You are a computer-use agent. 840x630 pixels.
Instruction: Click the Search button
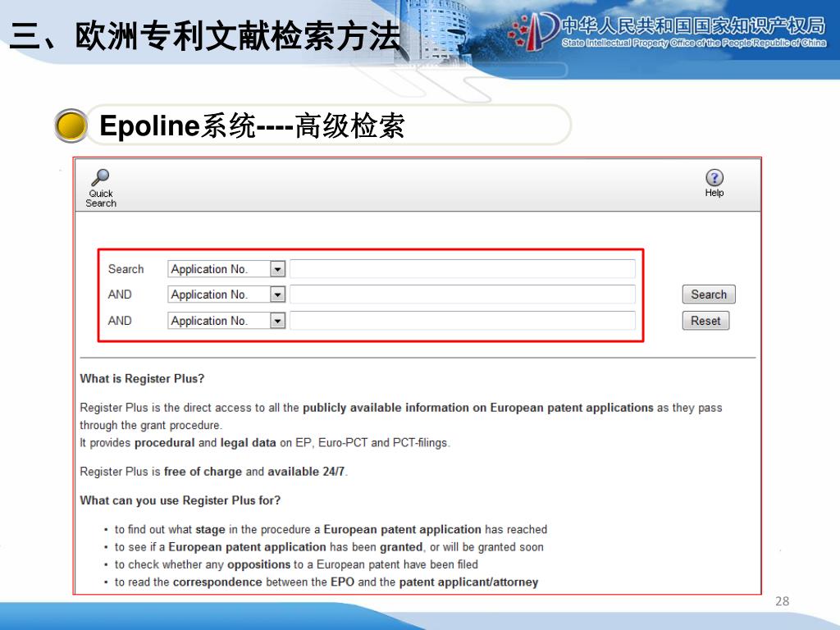(709, 294)
